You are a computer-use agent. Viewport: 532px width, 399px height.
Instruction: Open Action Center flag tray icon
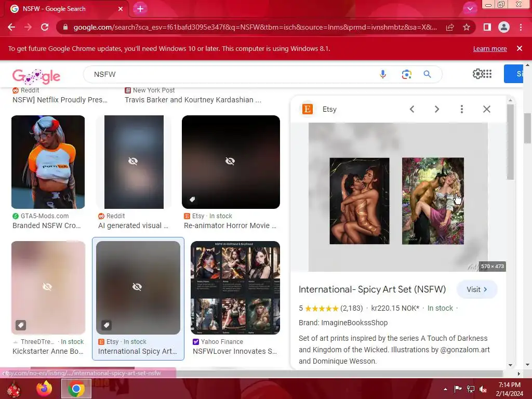[458, 389]
